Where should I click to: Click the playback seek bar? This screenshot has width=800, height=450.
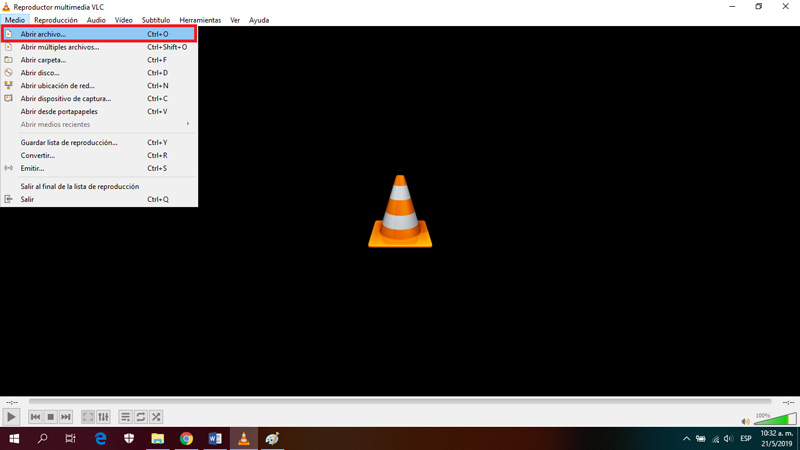[x=400, y=402]
